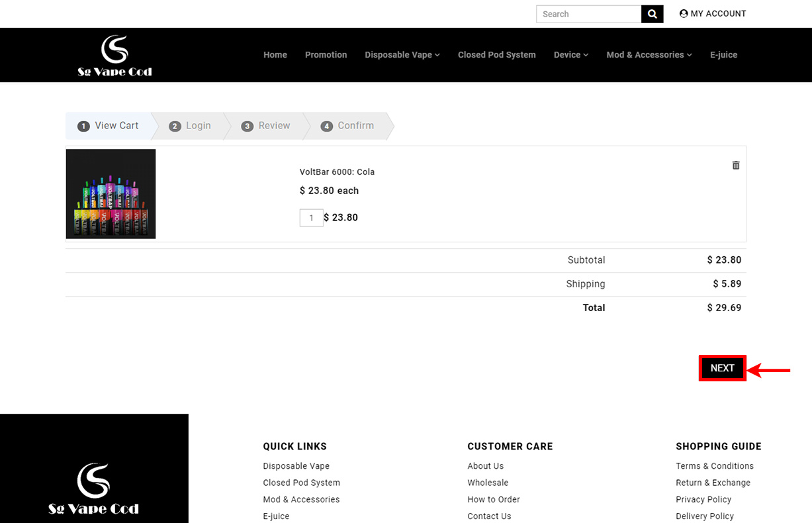Click the Total amount '$ 29.69'

tap(724, 308)
